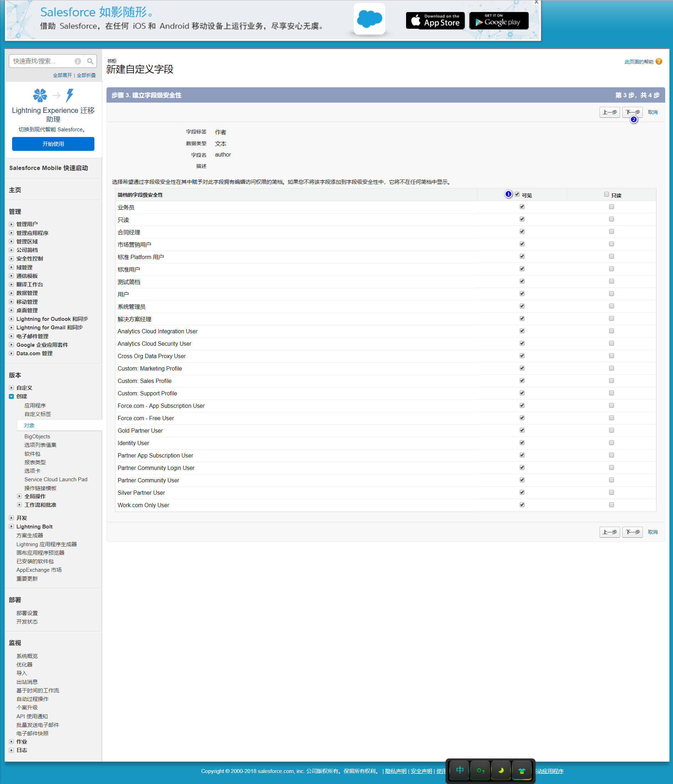Expand the 工作流和批准 tree node
The width and height of the screenshot is (673, 784).
coord(19,505)
